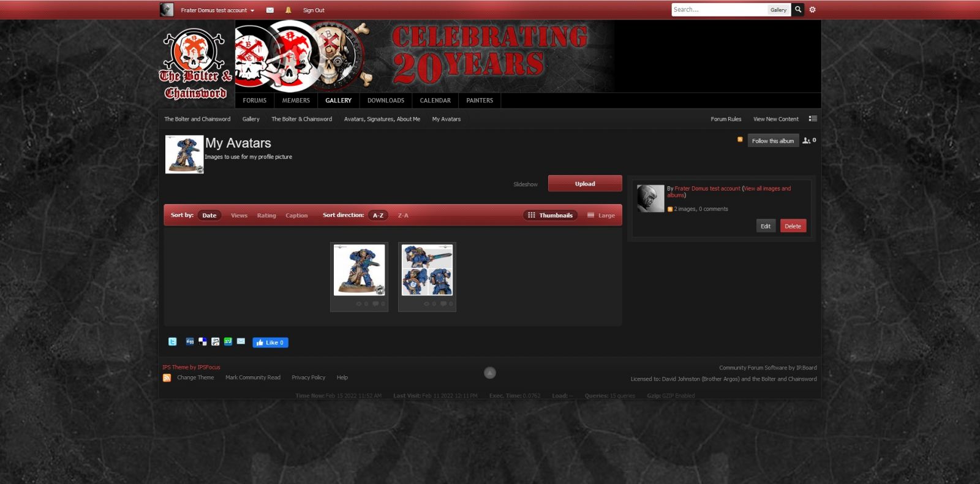Image resolution: width=980 pixels, height=484 pixels.
Task: Click the search magnifier button
Action: (x=797, y=10)
